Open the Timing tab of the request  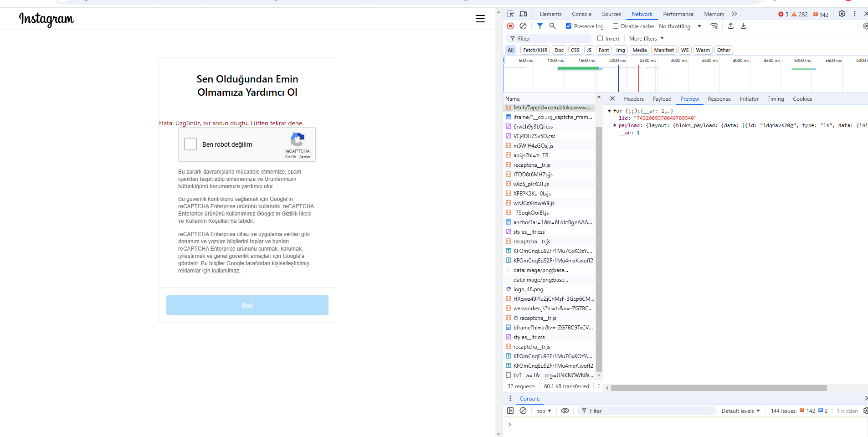point(776,98)
